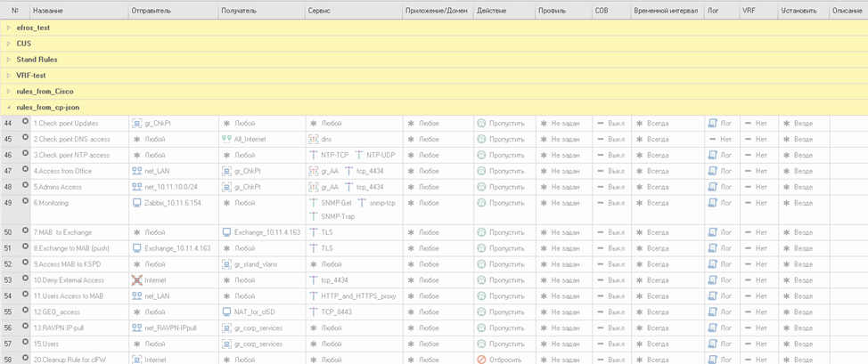Select rule name 20.Cleanup Rule for cIFW

[x=68, y=360]
